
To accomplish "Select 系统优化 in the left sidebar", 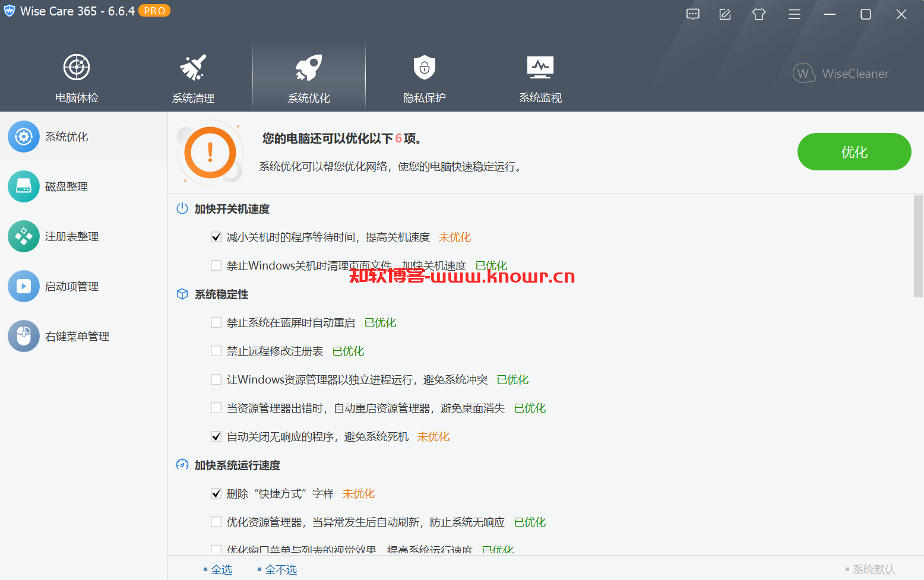I will click(x=84, y=137).
